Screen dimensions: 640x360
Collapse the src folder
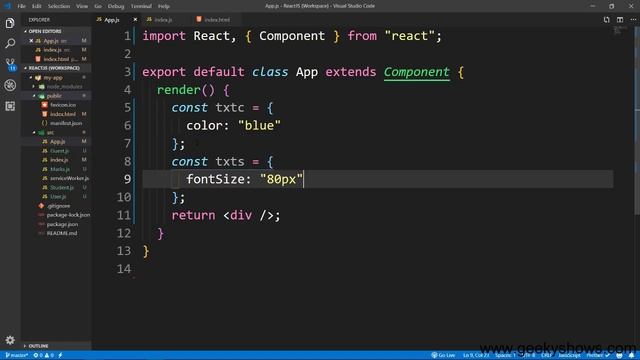click(50, 132)
